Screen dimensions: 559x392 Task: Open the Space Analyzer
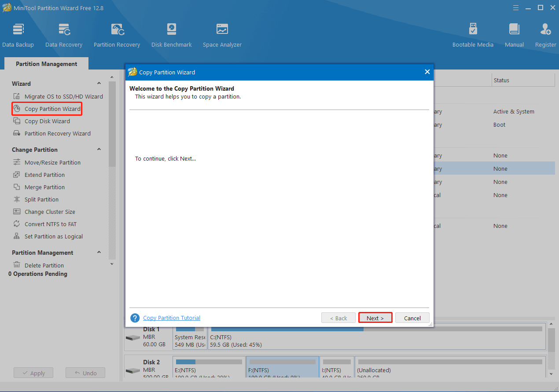click(222, 35)
